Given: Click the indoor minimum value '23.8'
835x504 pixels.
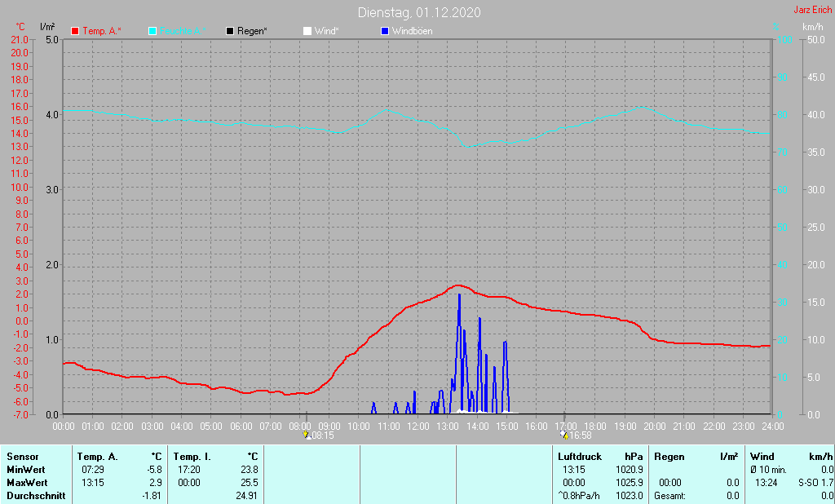Looking at the screenshot, I should click(x=250, y=470).
